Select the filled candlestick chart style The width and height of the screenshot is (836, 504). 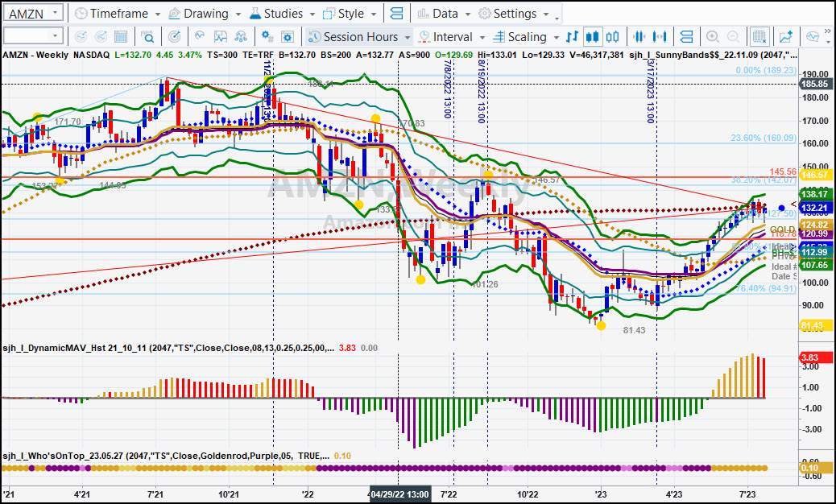[592, 36]
